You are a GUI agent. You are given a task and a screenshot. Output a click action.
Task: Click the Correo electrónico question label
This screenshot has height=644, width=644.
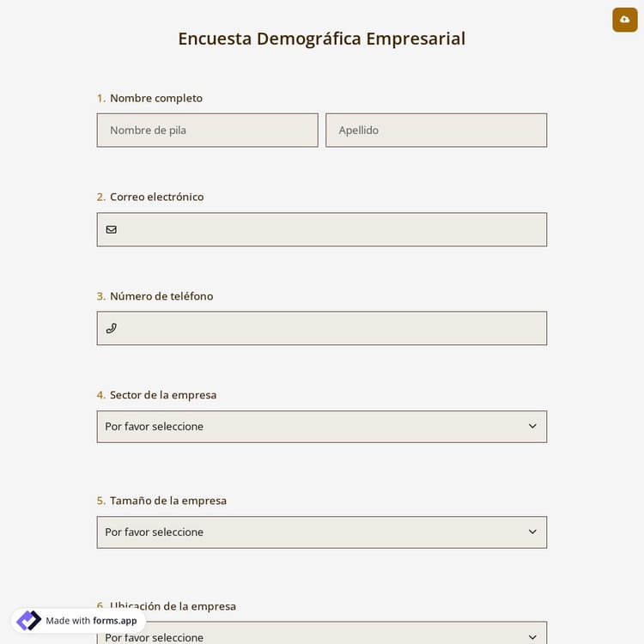[x=156, y=197]
